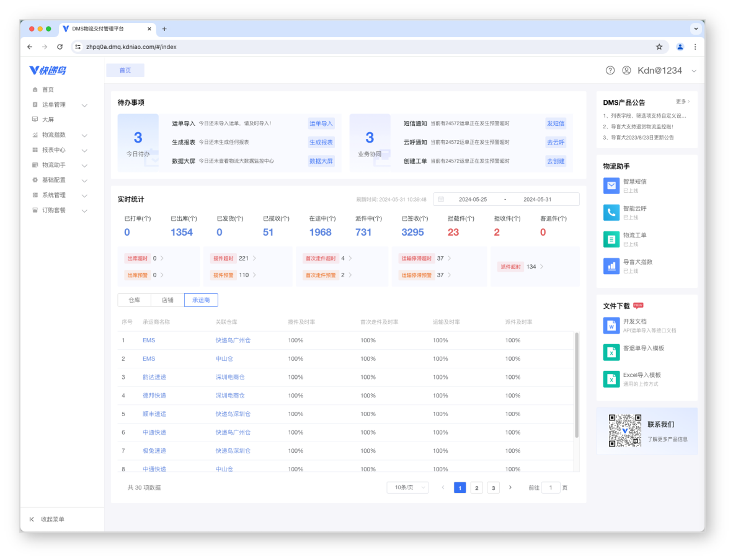Click the 运单导入 button
This screenshot has width=733, height=560.
[321, 123]
